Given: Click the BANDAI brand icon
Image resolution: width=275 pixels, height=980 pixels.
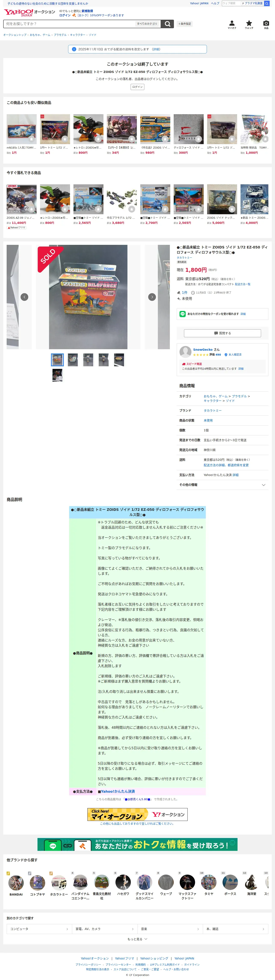Looking at the screenshot, I should click(16, 883).
